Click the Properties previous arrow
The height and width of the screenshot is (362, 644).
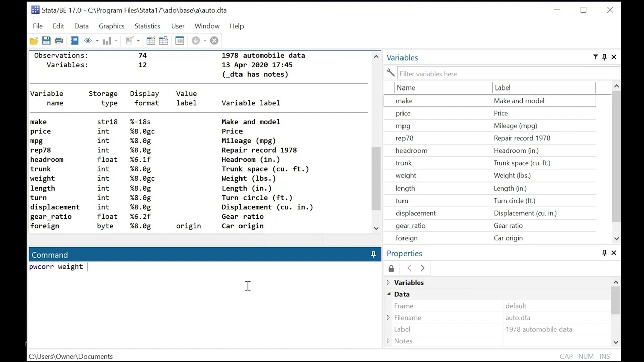click(409, 268)
